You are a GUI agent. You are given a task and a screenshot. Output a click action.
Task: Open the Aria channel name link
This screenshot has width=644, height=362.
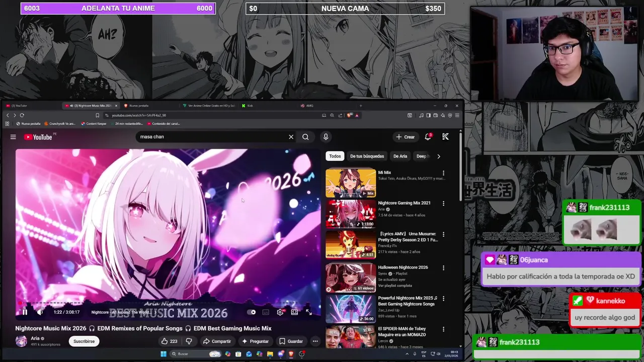(x=35, y=338)
